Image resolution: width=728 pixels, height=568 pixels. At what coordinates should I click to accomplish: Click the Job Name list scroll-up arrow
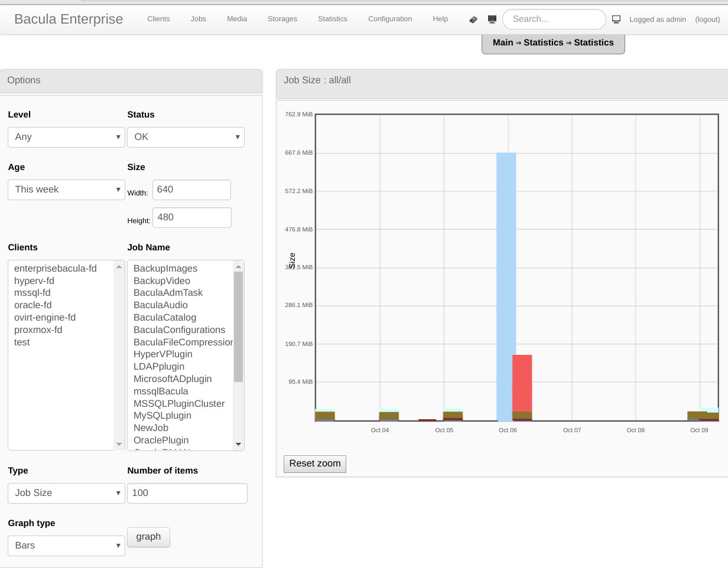[x=238, y=266]
